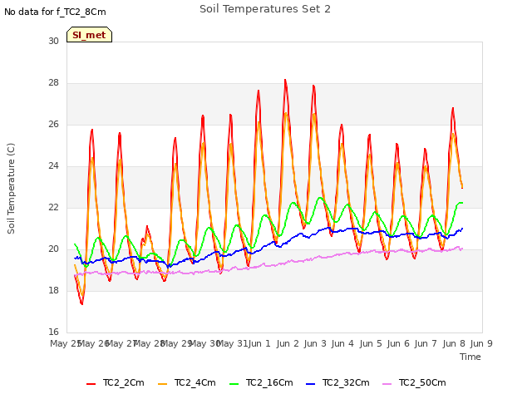Click the Jun 2 tick label

pos(288,343)
